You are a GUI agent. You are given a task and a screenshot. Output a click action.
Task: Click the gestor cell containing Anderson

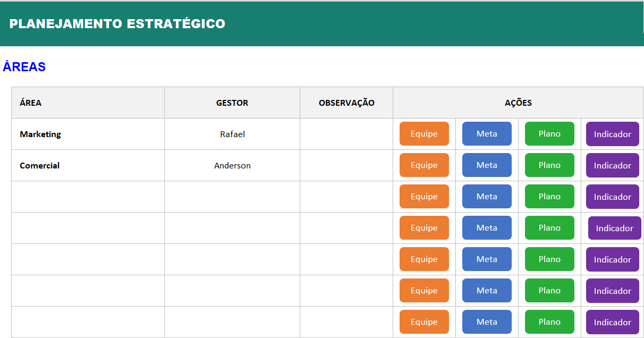(232, 166)
